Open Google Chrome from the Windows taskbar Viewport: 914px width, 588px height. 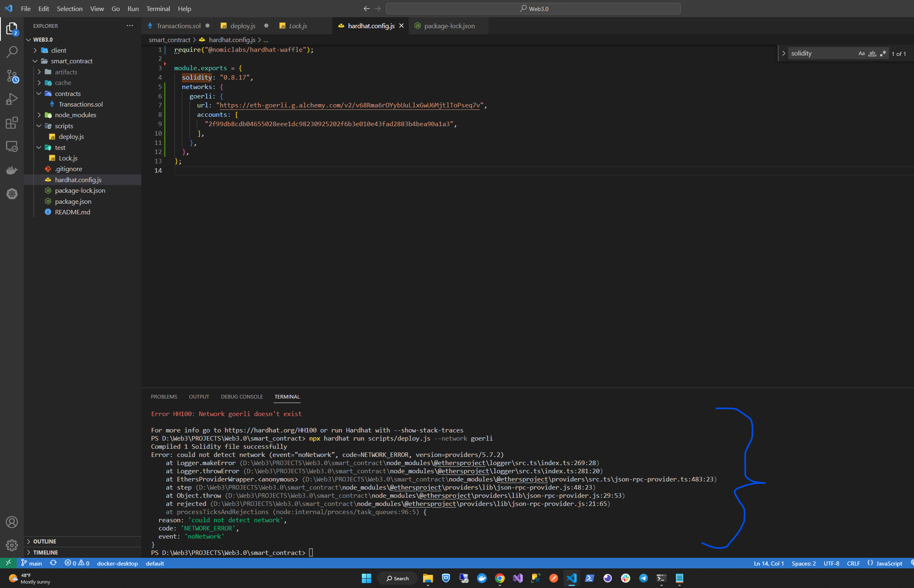(x=499, y=578)
